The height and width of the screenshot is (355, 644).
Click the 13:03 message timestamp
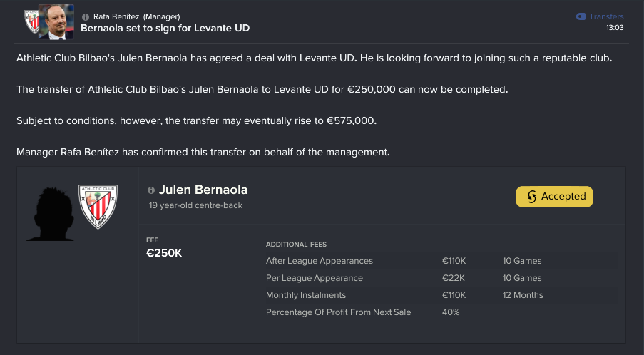click(615, 28)
